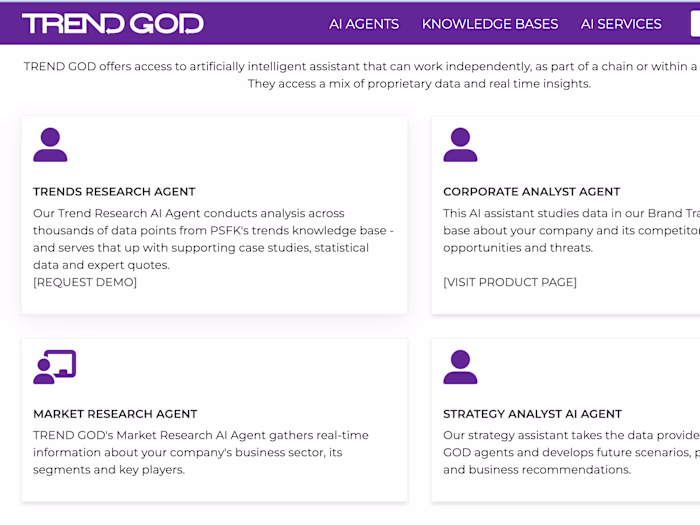The width and height of the screenshot is (700, 525).
Task: Follow the Visit Product Page link
Action: [x=510, y=282]
